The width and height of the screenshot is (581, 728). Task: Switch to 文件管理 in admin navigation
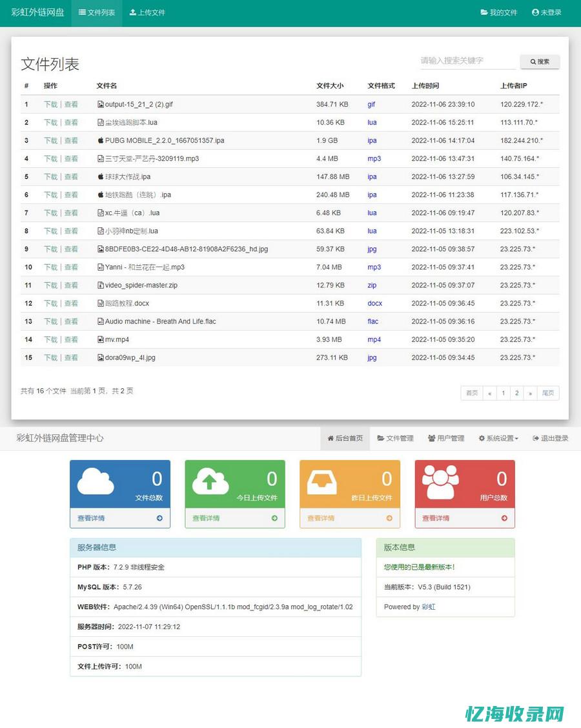(395, 439)
